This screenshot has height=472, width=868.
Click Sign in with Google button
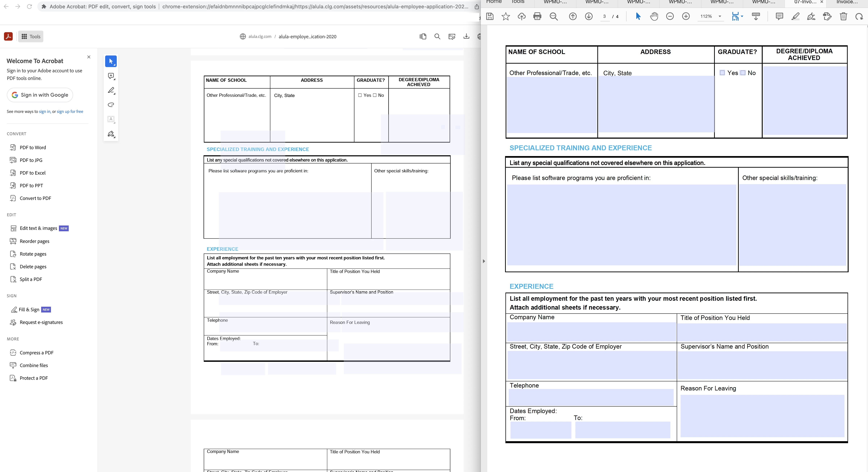click(40, 95)
